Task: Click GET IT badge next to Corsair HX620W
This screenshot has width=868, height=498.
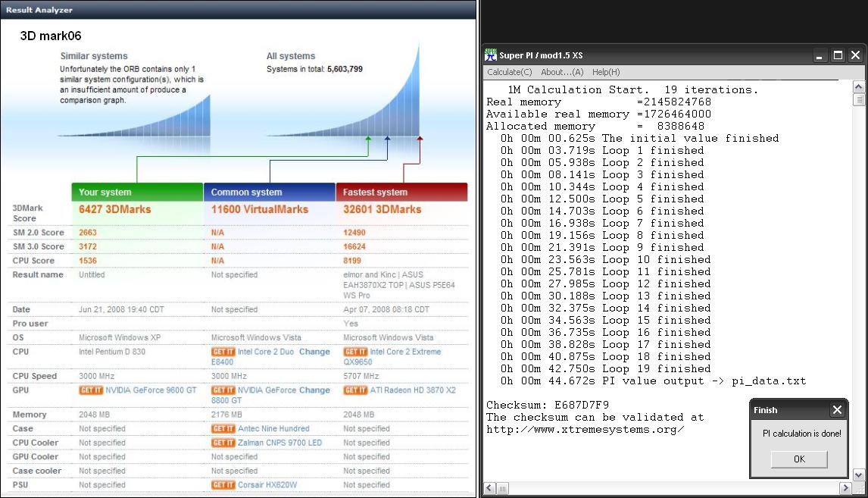Action: pyautogui.click(x=223, y=484)
